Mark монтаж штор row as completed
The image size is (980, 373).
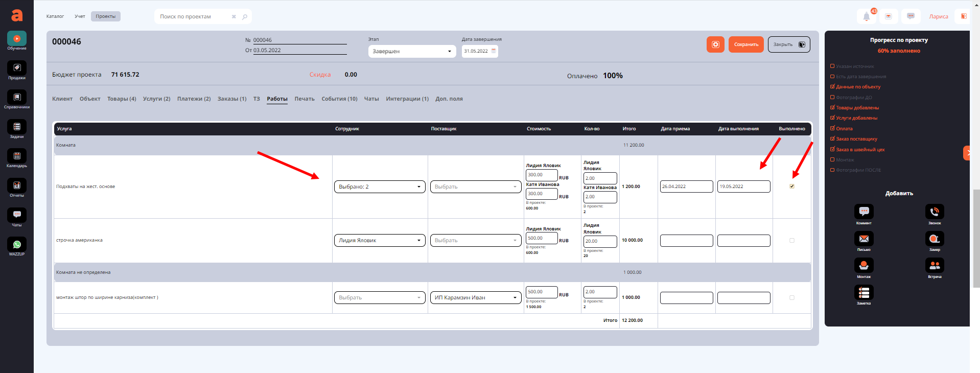pos(792,297)
